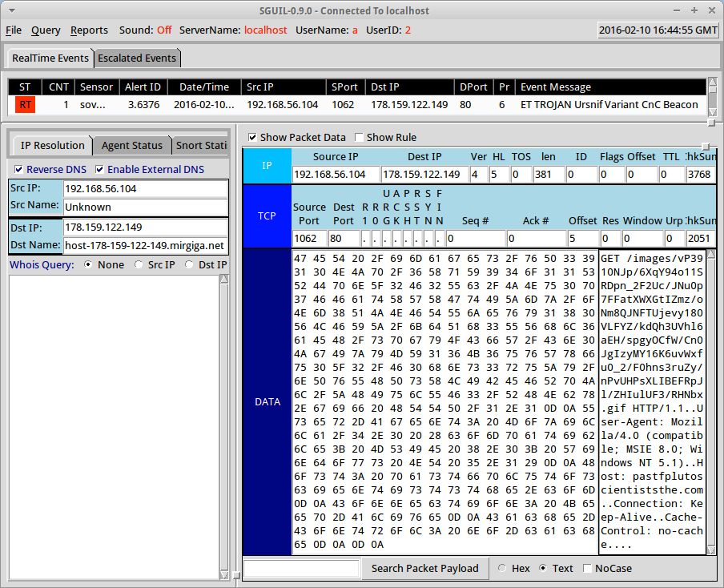Disable the Reverse DNS checkbox

(19, 170)
